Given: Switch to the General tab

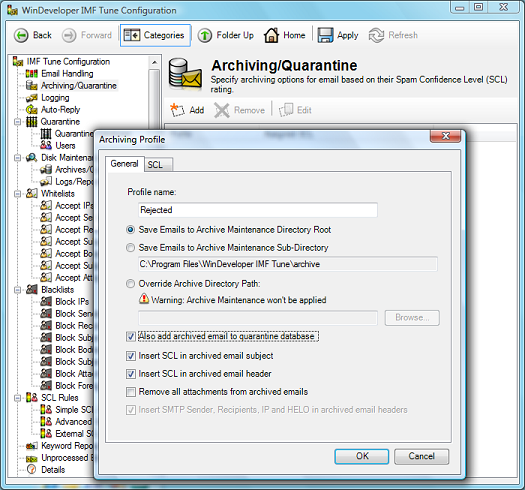Looking at the screenshot, I should point(125,164).
